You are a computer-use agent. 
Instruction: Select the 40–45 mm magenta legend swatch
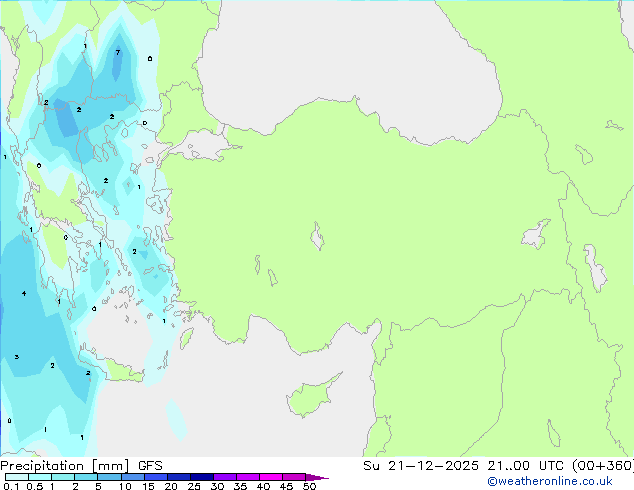[271, 477]
